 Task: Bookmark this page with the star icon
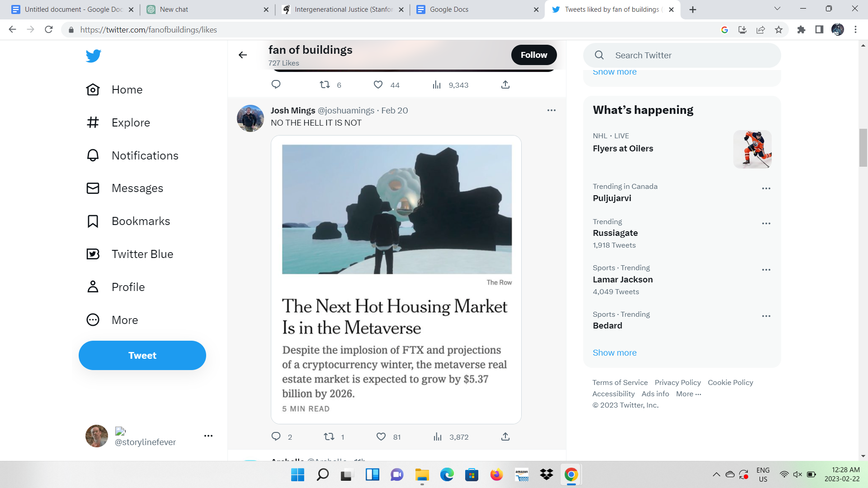tap(778, 30)
